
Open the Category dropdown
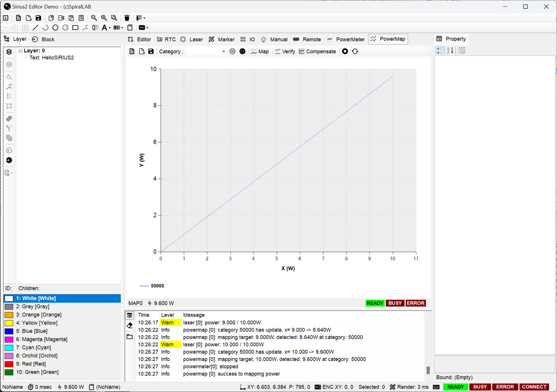pyautogui.click(x=223, y=51)
